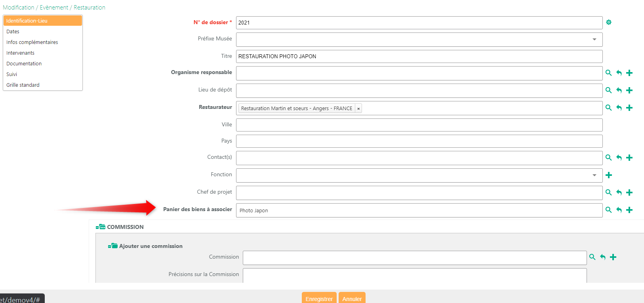Collapse the Ajouter une commission group
This screenshot has height=303, width=644.
coord(113,246)
